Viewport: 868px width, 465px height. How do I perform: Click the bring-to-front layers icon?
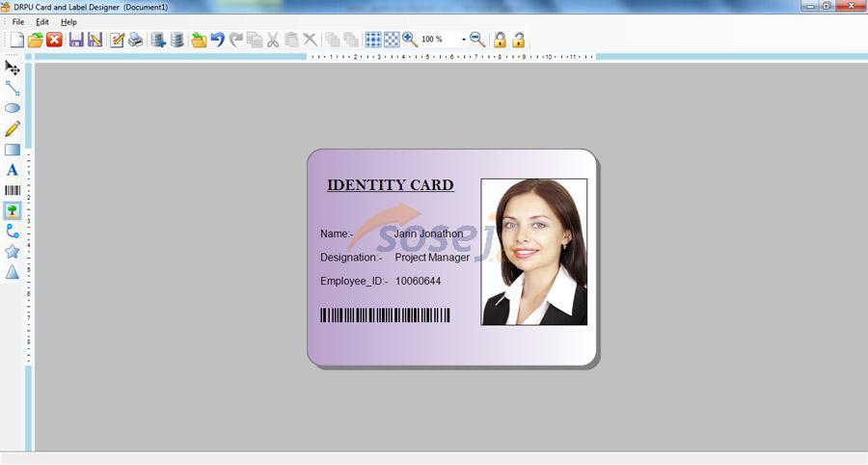tap(333, 40)
